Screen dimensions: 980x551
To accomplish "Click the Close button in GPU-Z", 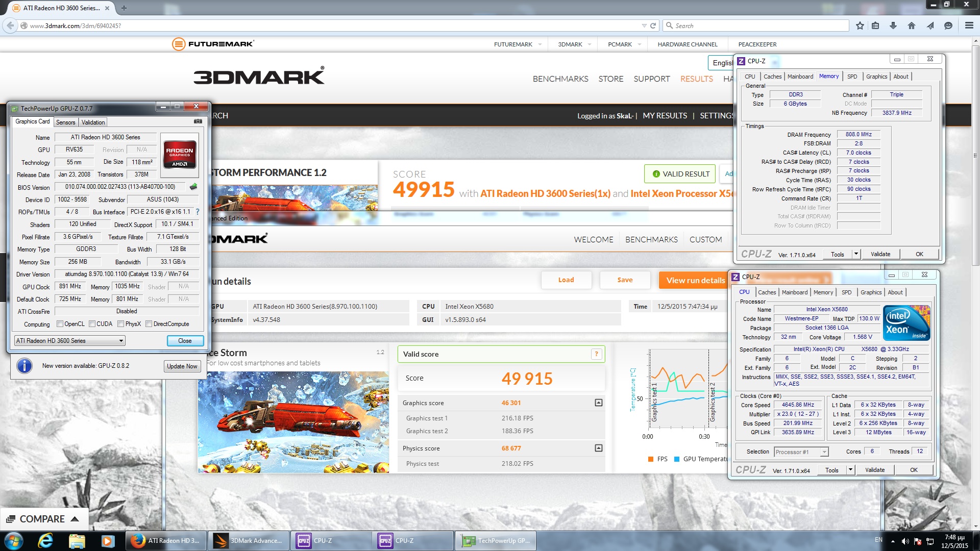I will [185, 340].
